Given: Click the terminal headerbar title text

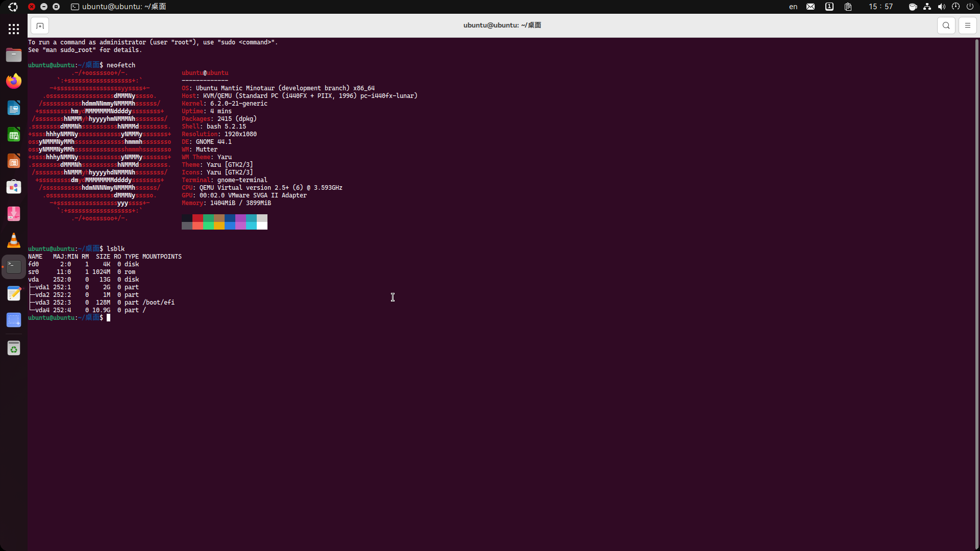Looking at the screenshot, I should coord(502,26).
